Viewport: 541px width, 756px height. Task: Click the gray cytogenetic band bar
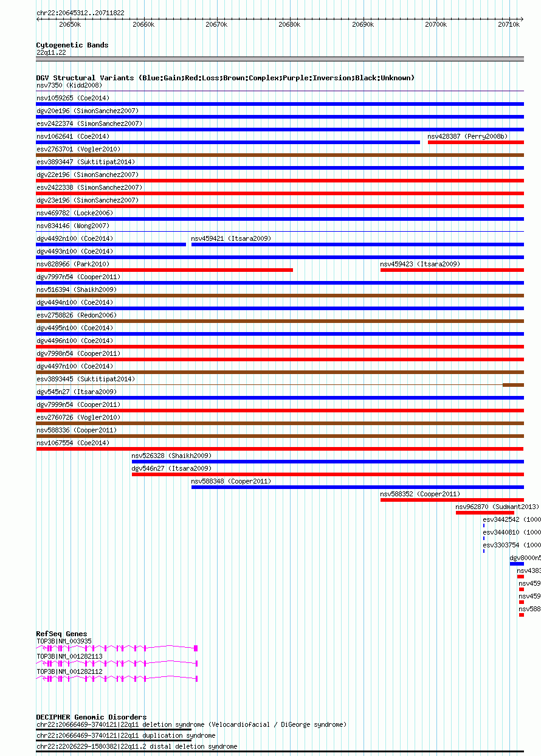[280, 59]
